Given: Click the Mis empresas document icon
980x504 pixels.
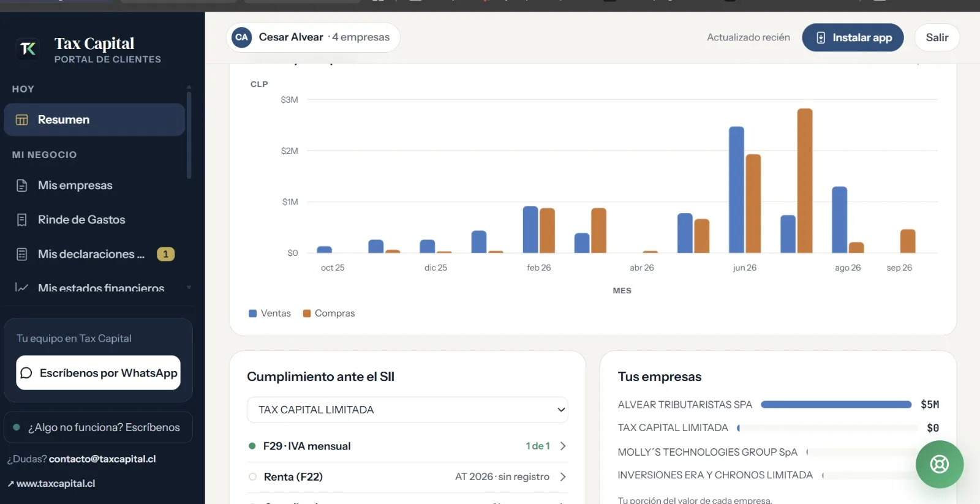Looking at the screenshot, I should point(22,186).
